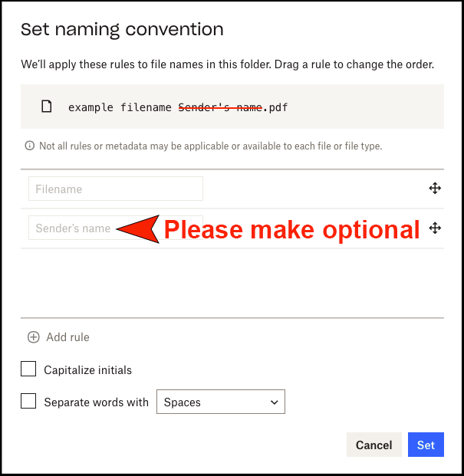
Task: Confirm with the blue Set button
Action: [x=426, y=445]
